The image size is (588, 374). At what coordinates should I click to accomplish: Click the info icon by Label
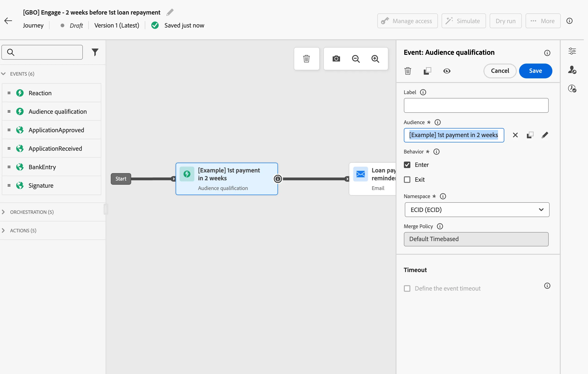pos(423,92)
